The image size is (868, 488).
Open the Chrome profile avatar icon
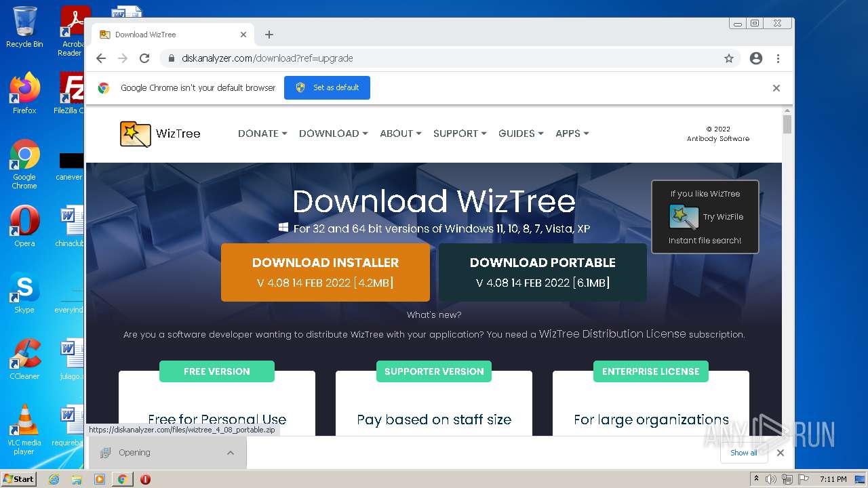point(756,58)
